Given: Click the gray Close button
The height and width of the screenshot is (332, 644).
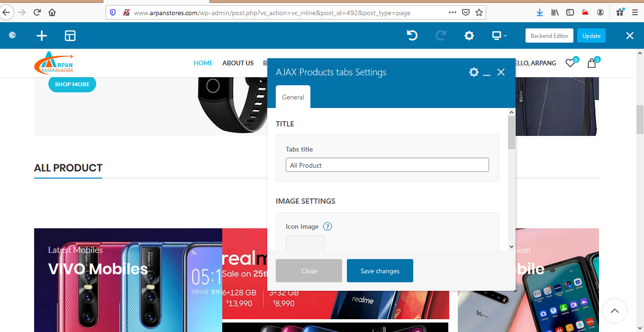Looking at the screenshot, I should coord(309,270).
